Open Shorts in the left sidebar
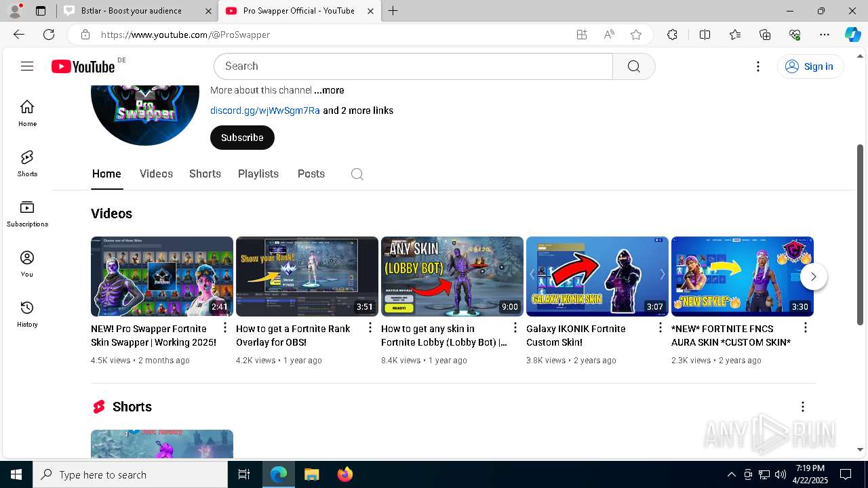Viewport: 868px width, 488px height. [27, 163]
